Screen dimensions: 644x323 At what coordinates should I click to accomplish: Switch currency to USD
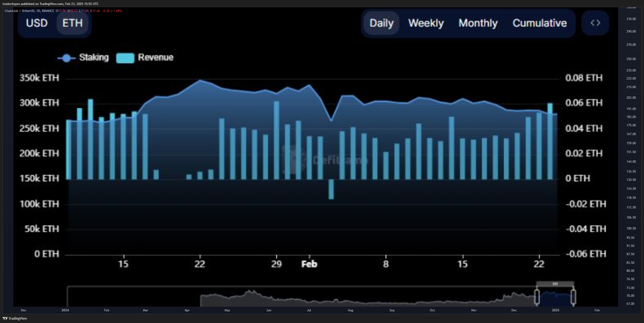pyautogui.click(x=37, y=23)
